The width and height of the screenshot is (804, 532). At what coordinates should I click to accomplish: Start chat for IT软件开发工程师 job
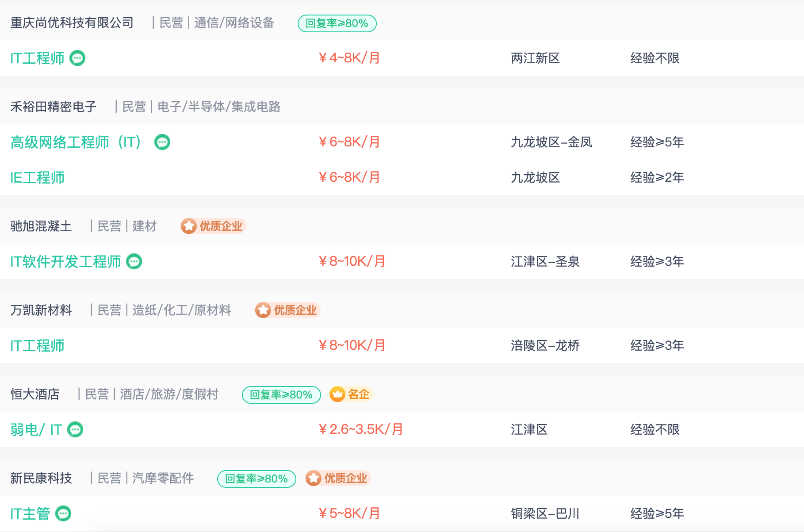[x=134, y=261]
